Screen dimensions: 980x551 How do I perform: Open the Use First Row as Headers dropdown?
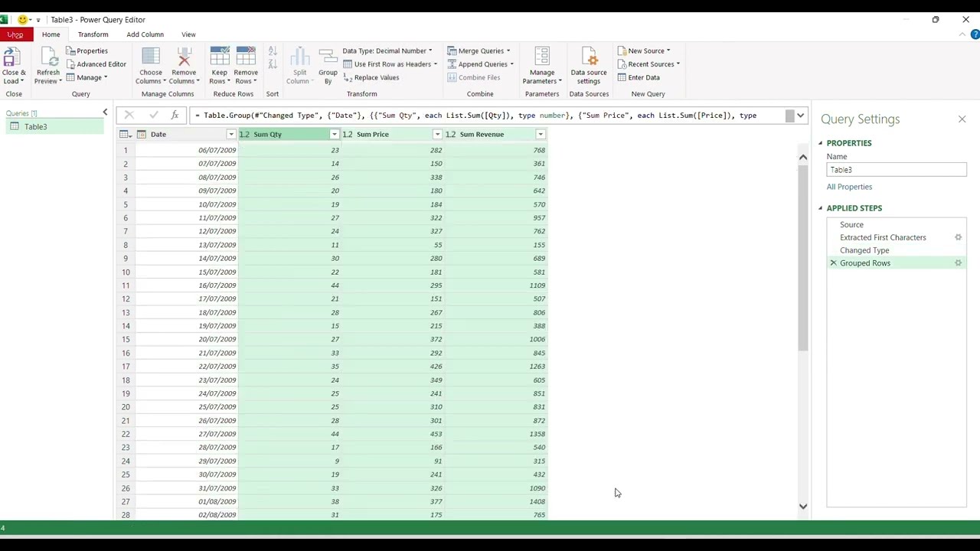(x=390, y=64)
